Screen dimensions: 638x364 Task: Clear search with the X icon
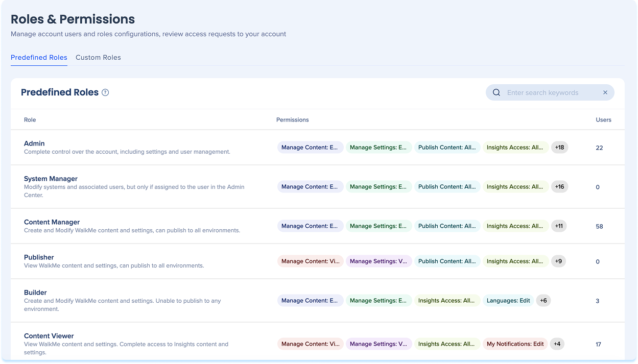[x=605, y=92]
